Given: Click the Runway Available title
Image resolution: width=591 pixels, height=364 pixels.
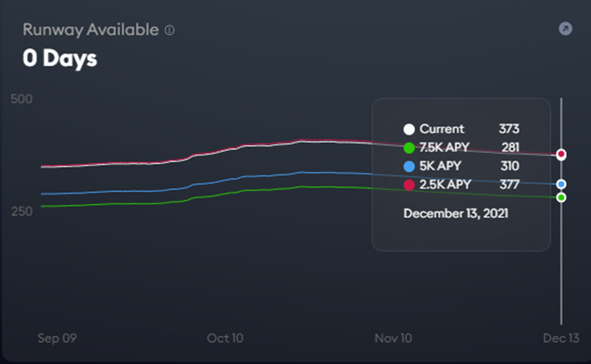Looking at the screenshot, I should [x=91, y=30].
